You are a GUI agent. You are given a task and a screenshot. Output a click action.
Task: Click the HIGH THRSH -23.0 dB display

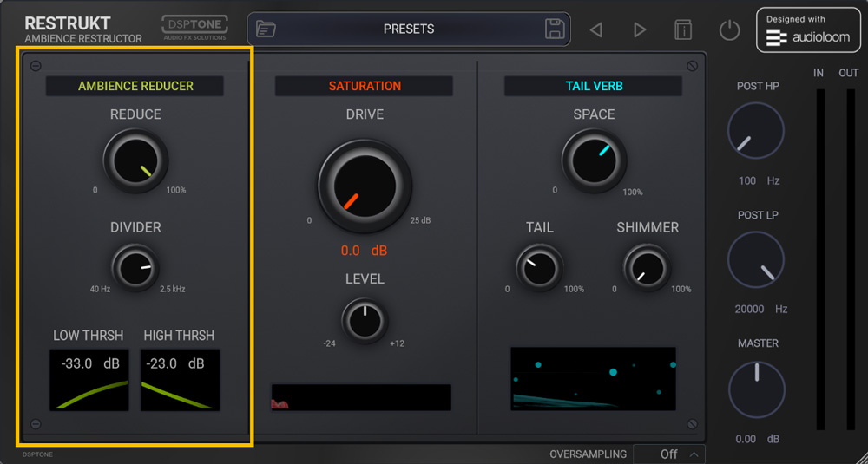point(180,380)
